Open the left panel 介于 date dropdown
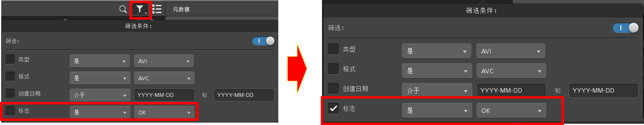 click(x=100, y=95)
